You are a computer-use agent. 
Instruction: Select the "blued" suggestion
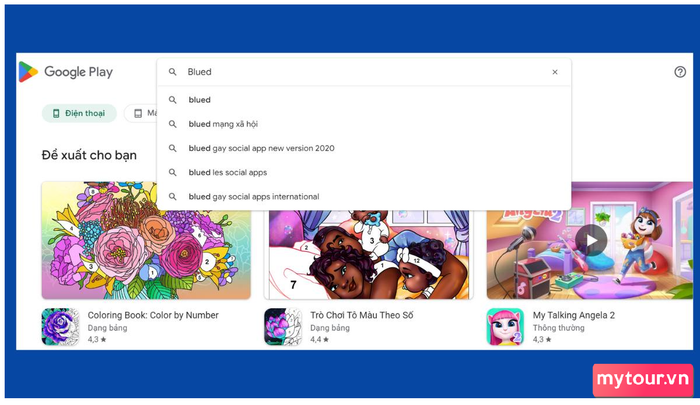coord(364,100)
